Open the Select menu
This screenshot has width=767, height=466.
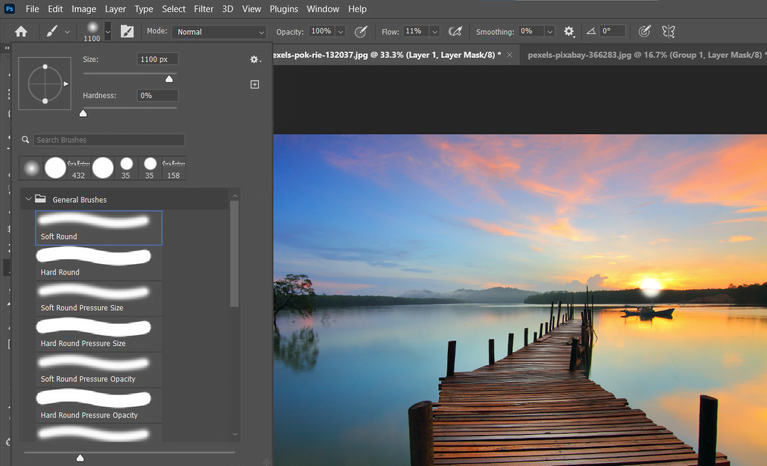(174, 9)
